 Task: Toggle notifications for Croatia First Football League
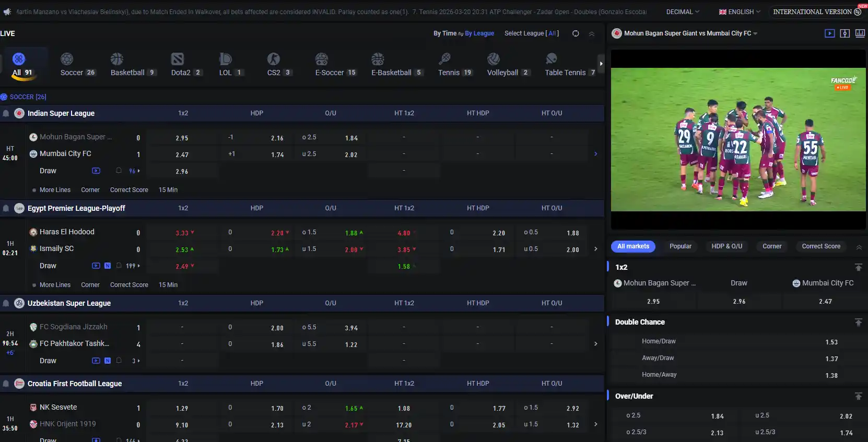pos(6,384)
